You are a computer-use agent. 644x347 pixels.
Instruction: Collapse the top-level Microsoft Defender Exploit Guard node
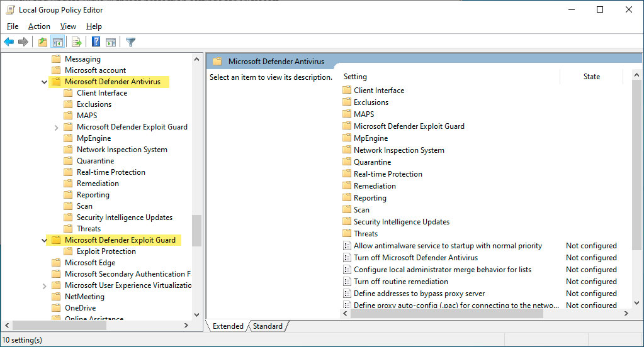(44, 240)
